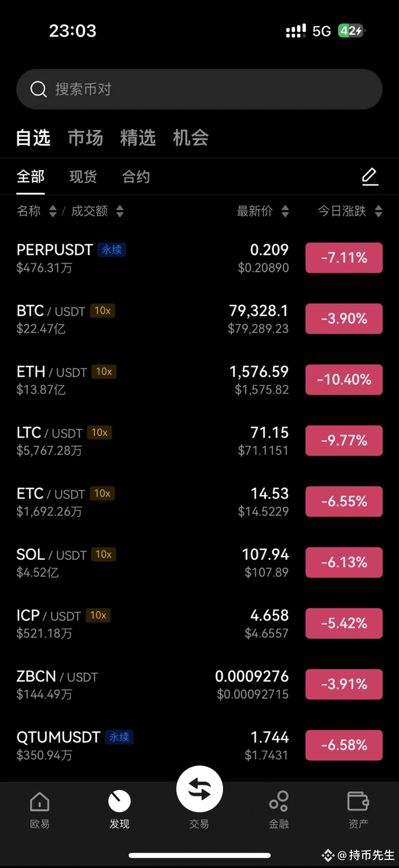399x868 pixels.
Task: Open the 金融 finance icon
Action: click(x=279, y=801)
